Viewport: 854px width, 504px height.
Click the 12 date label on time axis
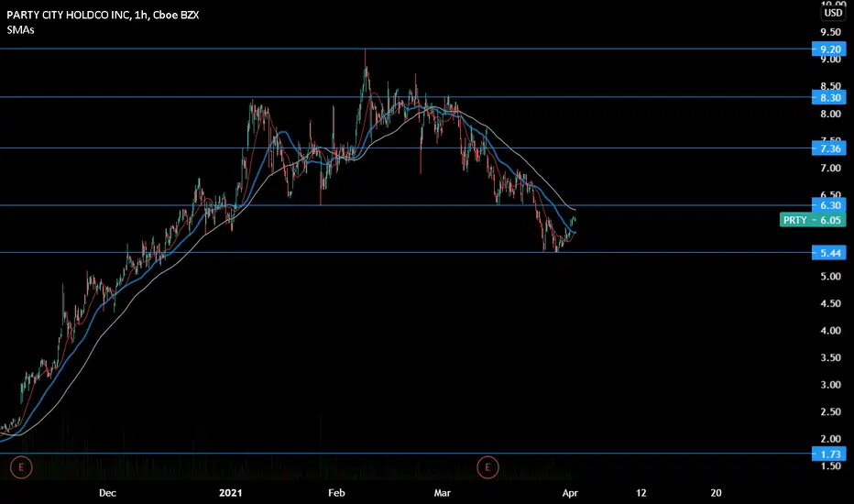point(641,493)
